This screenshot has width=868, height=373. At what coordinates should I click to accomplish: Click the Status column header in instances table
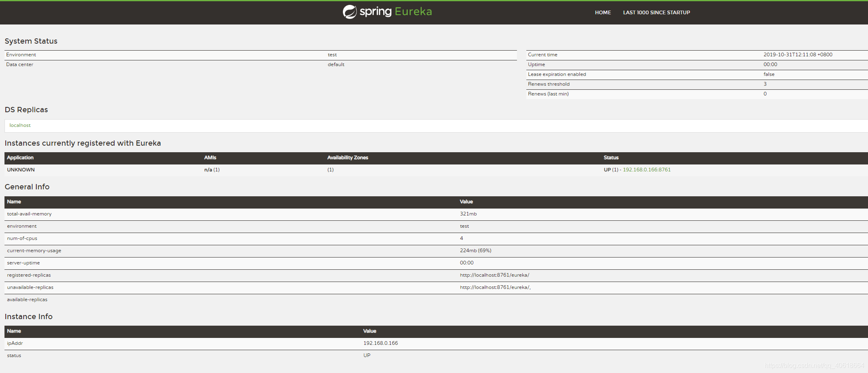pos(611,158)
